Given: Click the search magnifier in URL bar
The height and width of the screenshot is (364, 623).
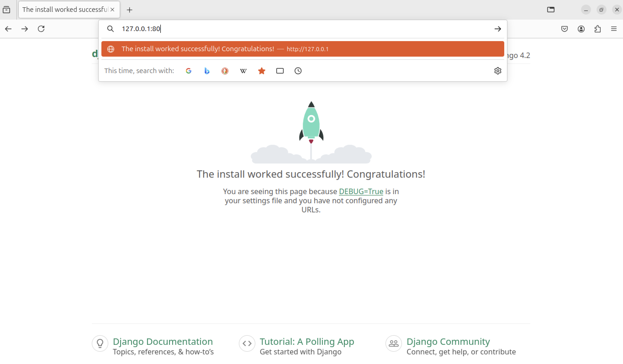Looking at the screenshot, I should click(x=111, y=29).
